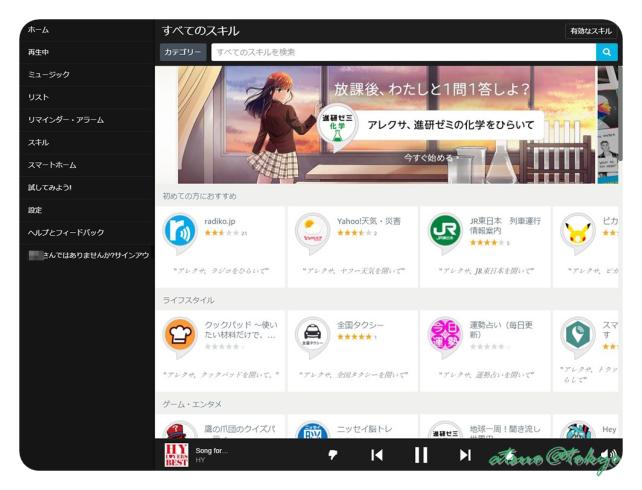The height and width of the screenshot is (490, 642).
Task: Click the クックパッド skill title
Action: 241,330
